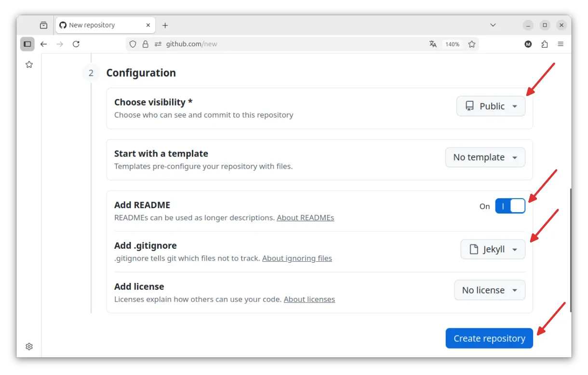Screen dimensions: 588x375
Task: Click the Firefox account profile icon
Action: click(x=528, y=44)
